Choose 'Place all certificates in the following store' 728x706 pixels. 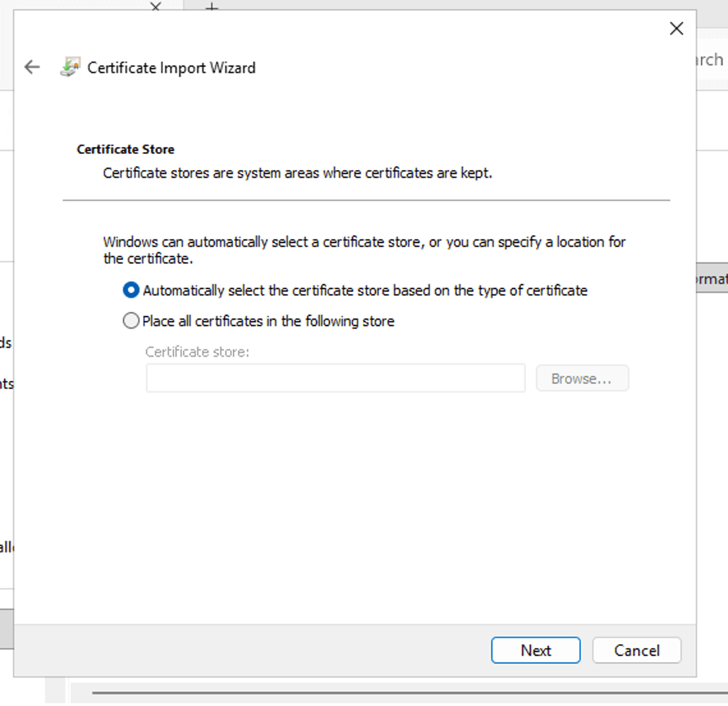(x=131, y=321)
